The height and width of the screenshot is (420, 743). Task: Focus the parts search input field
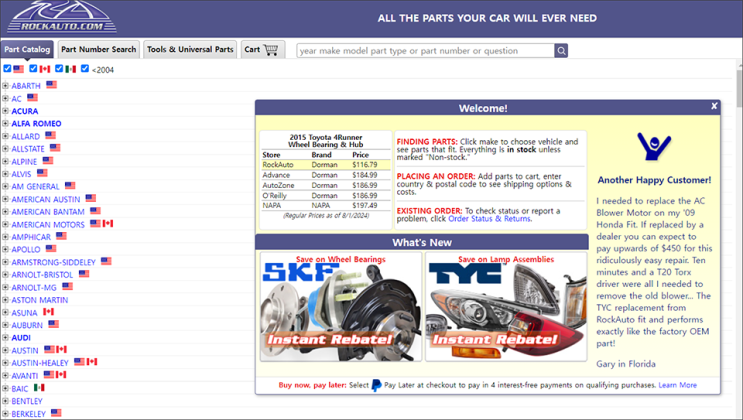425,51
